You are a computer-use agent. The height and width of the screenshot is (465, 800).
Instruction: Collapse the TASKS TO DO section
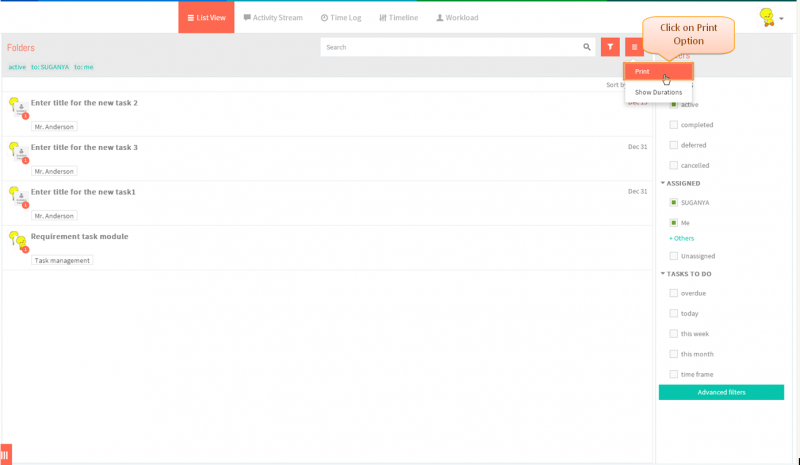click(x=686, y=274)
